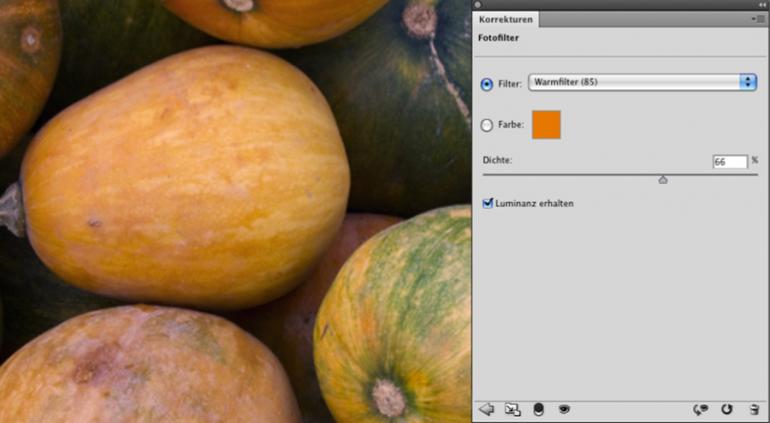View previous state icon with eye and arrow
This screenshot has height=423, width=770.
tap(701, 409)
